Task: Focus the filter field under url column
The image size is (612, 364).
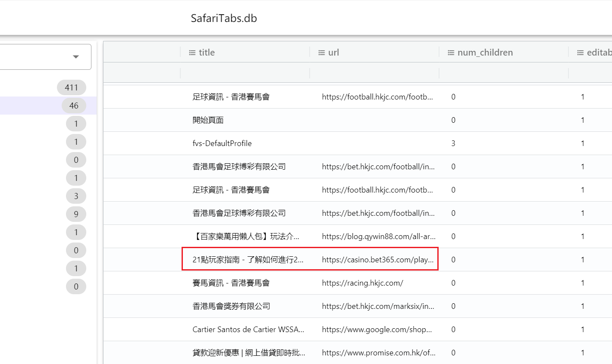Action: click(x=374, y=72)
